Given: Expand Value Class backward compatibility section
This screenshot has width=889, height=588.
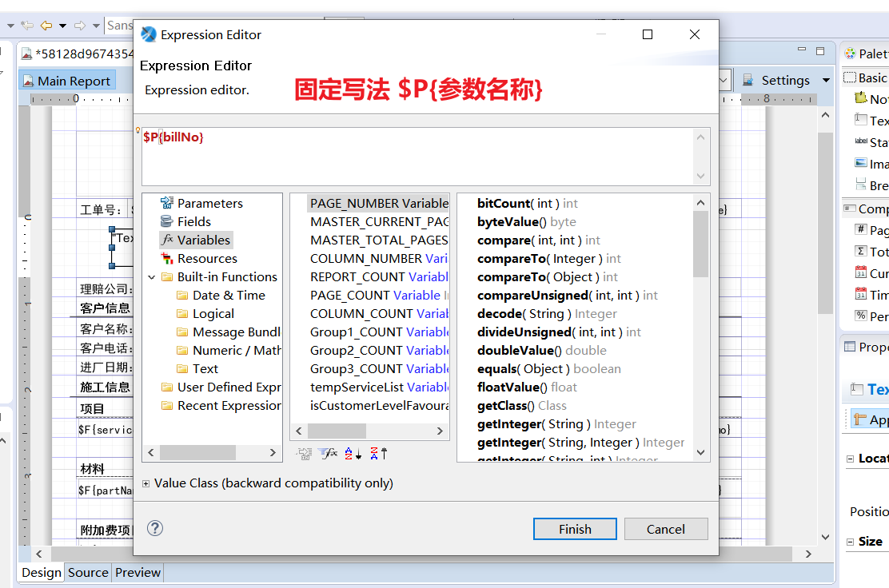Looking at the screenshot, I should (x=146, y=484).
